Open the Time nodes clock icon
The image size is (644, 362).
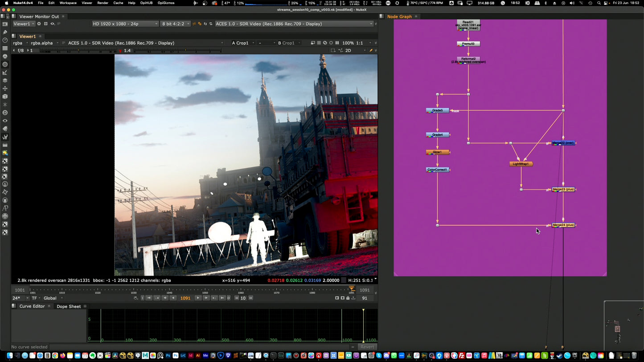click(5, 40)
